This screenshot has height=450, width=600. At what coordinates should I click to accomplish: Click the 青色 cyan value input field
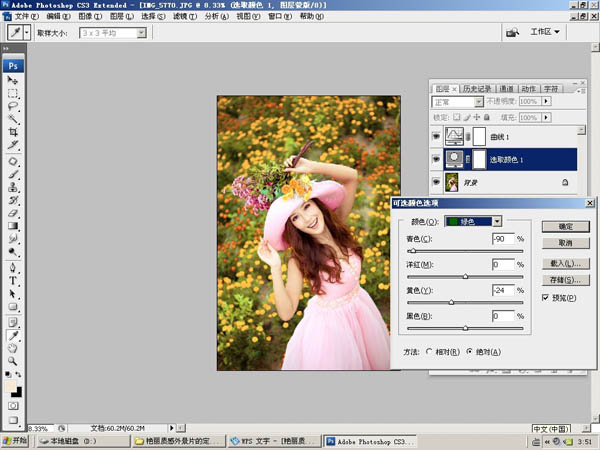(x=502, y=239)
